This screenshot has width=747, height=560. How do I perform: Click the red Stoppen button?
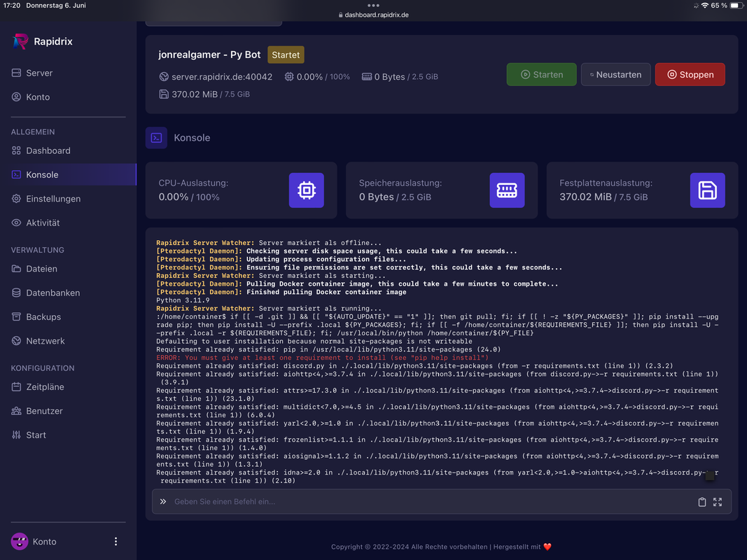pyautogui.click(x=690, y=74)
